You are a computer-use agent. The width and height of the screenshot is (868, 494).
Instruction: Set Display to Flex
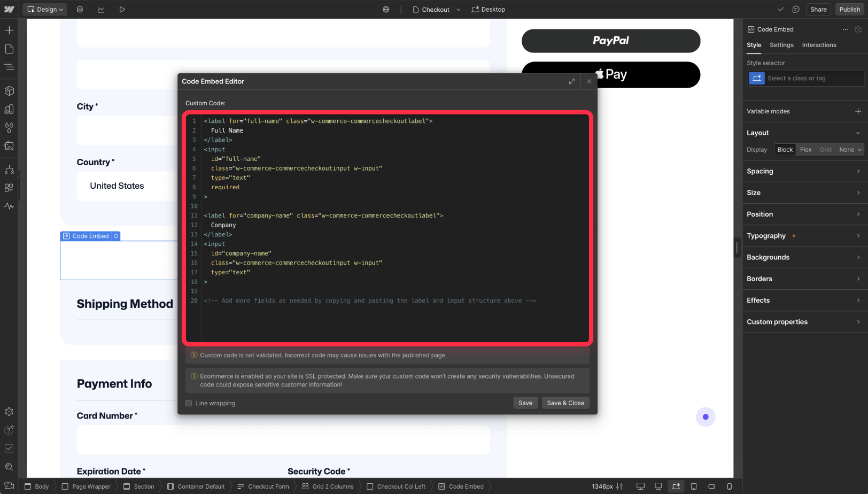(805, 150)
